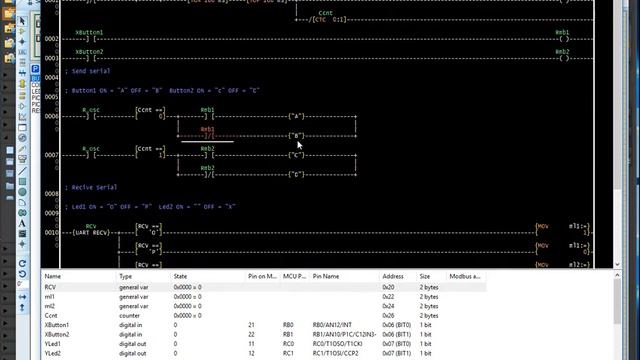This screenshot has width=640, height=360.
Task: Select the Junction Dot tool
Action: coord(22,42)
